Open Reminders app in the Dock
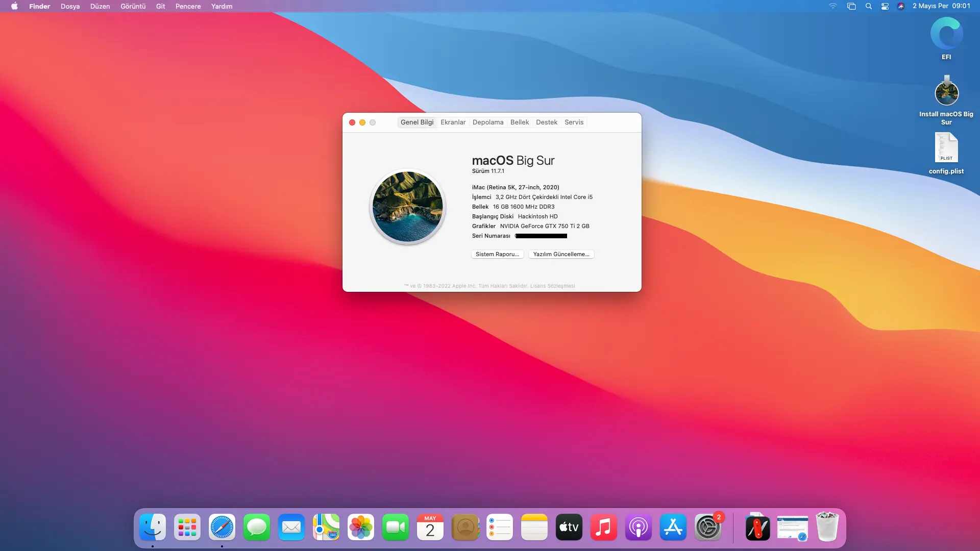The image size is (980, 551). (x=500, y=527)
